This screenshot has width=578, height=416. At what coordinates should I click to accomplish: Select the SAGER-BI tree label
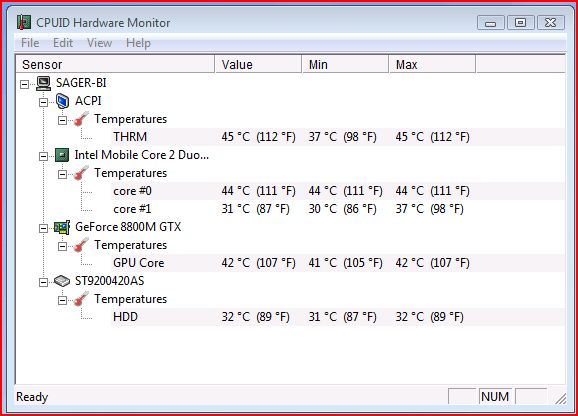(81, 83)
